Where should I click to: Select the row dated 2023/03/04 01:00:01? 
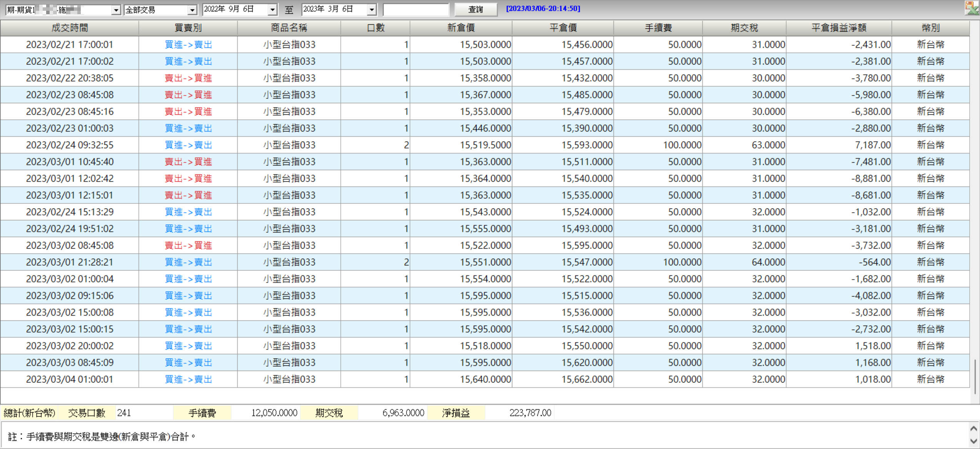click(x=485, y=379)
